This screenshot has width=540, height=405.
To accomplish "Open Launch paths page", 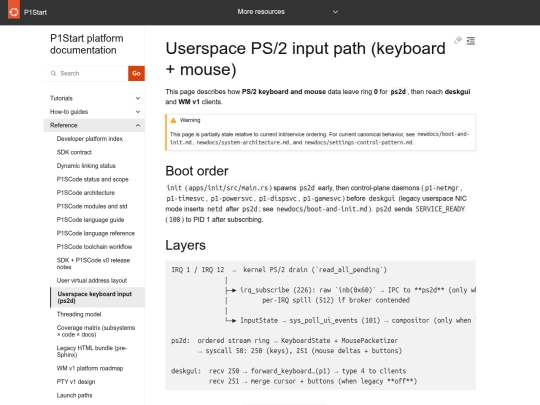I will tap(74, 395).
